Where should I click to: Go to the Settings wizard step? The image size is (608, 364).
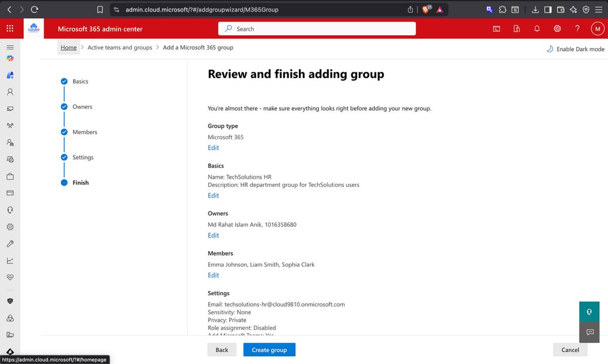coord(83,157)
